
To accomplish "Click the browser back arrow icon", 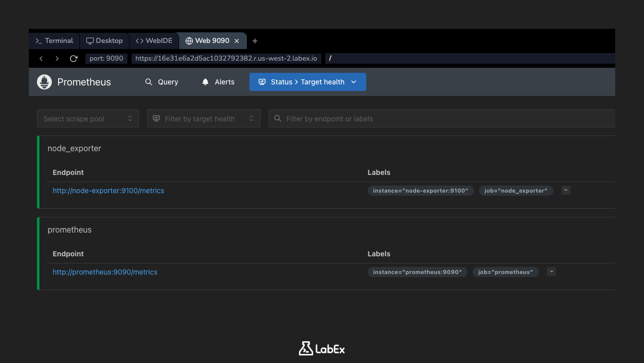I will pyautogui.click(x=41, y=58).
